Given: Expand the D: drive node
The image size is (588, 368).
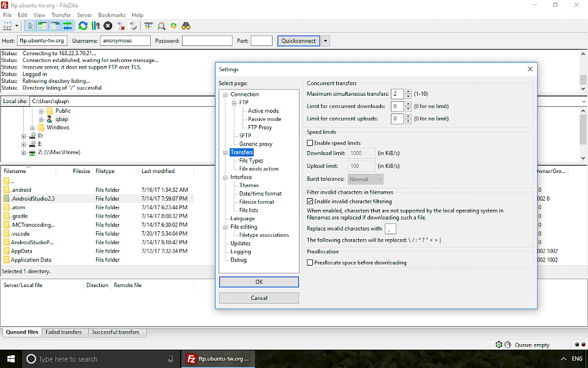Looking at the screenshot, I should [x=24, y=136].
